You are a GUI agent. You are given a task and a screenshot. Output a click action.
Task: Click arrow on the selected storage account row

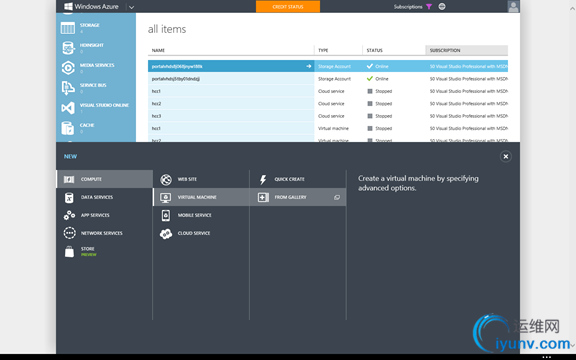309,66
